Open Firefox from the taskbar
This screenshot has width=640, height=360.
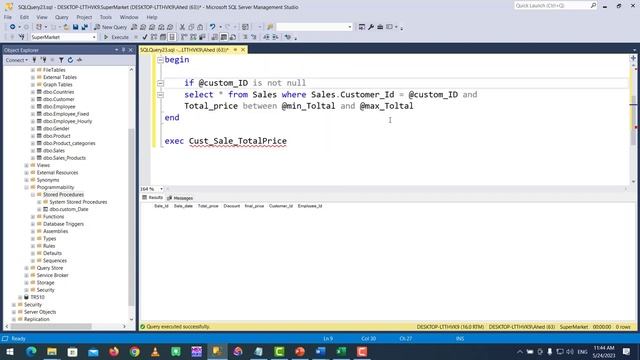(x=114, y=351)
